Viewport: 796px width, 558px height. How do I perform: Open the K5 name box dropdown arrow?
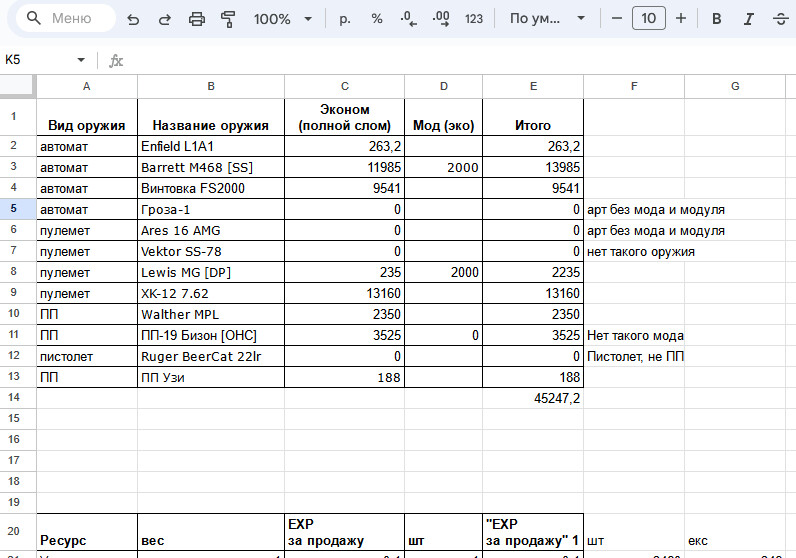[81, 60]
